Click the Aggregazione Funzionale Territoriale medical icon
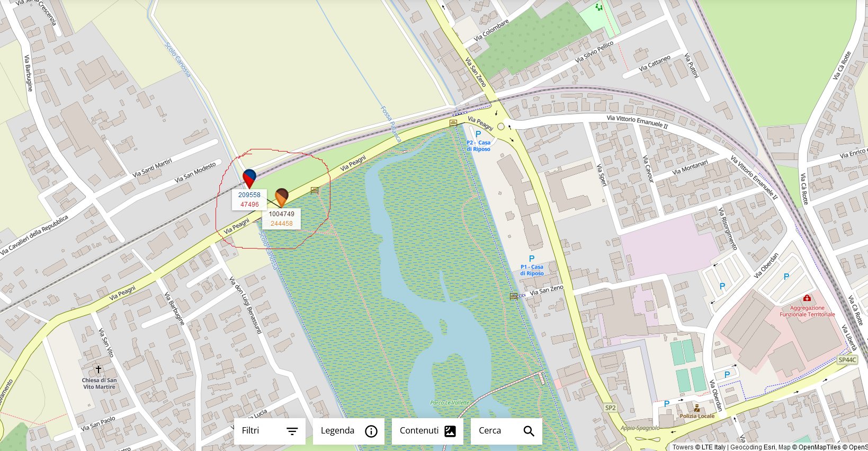This screenshot has width=868, height=451. coord(807,298)
